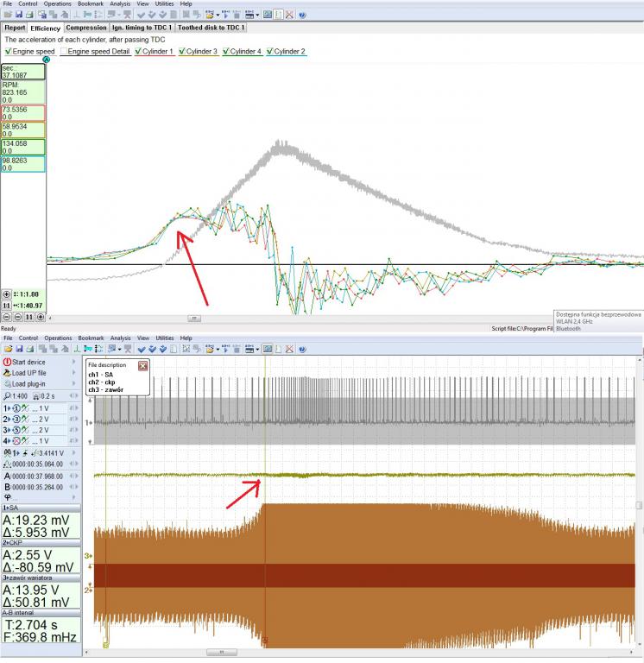This screenshot has height=663, width=644.
Task: Toggle the Engine speed checkbox
Action: pos(8,51)
